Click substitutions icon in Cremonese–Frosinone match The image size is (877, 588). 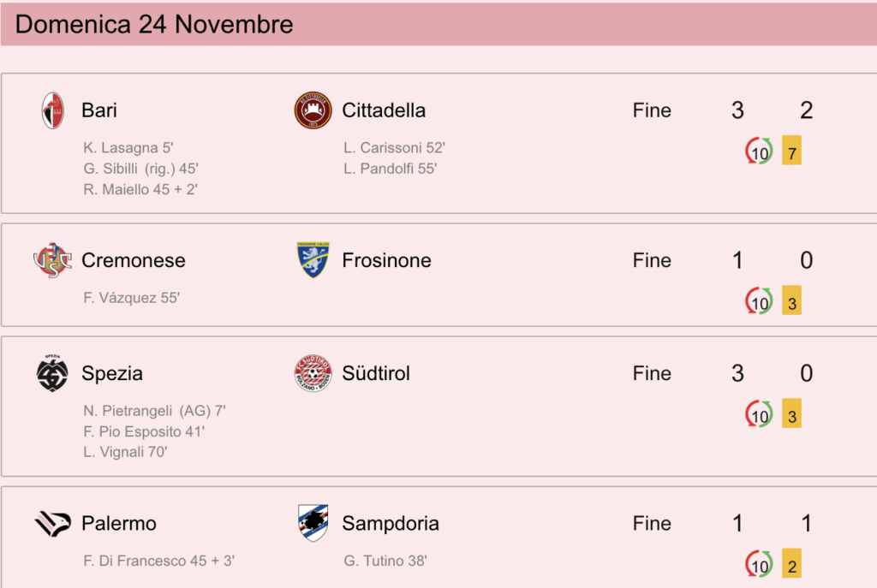point(759,300)
